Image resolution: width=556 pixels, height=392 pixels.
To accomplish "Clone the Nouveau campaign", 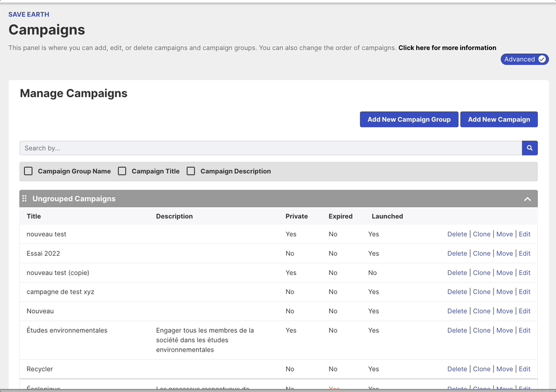I will pyautogui.click(x=482, y=311).
